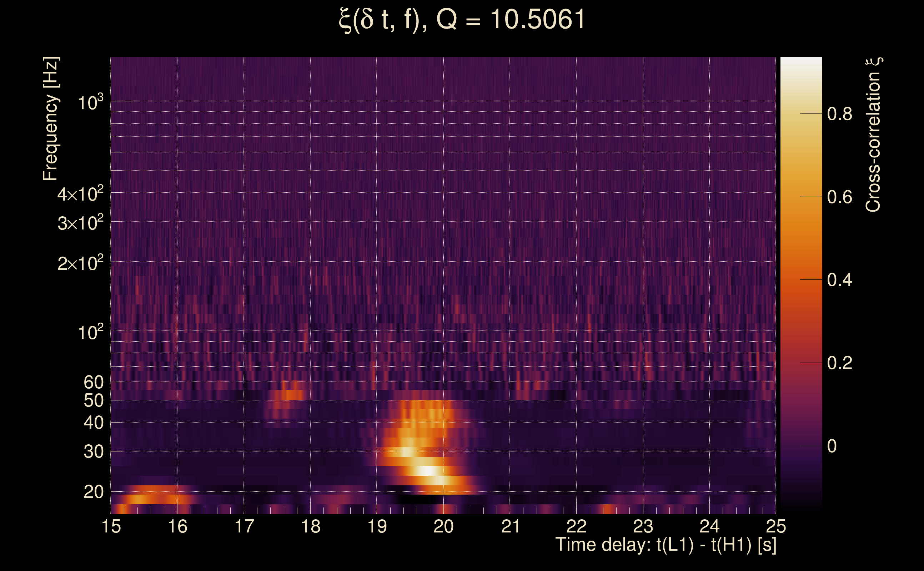The width and height of the screenshot is (924, 571).
Task: Click the colorbar tick value 0
Action: [x=832, y=446]
